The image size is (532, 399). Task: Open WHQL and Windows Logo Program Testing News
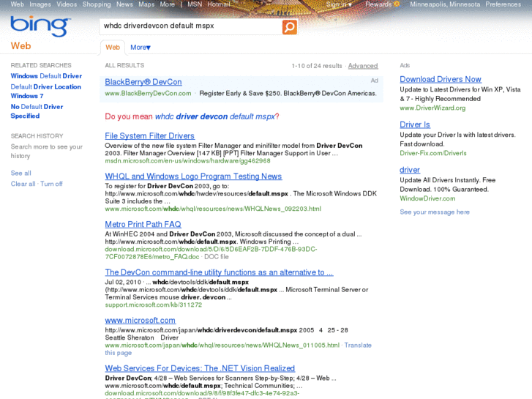[193, 176]
